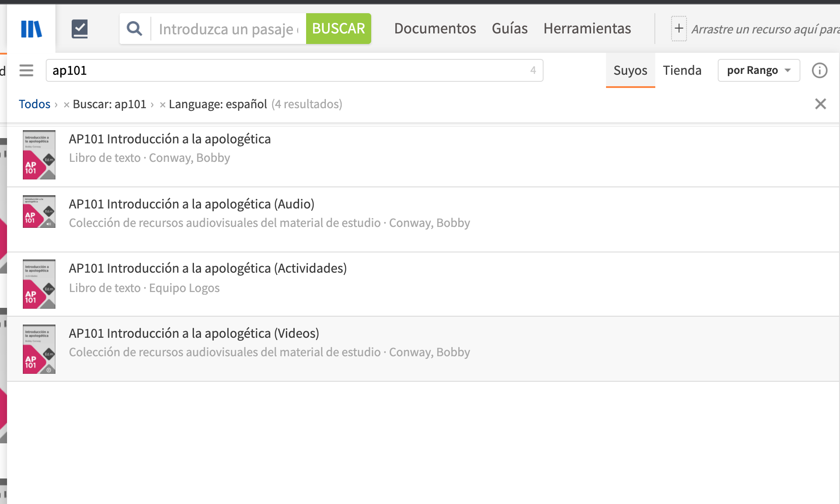Image resolution: width=840 pixels, height=504 pixels.
Task: Open the Herramientas menu
Action: tap(587, 29)
